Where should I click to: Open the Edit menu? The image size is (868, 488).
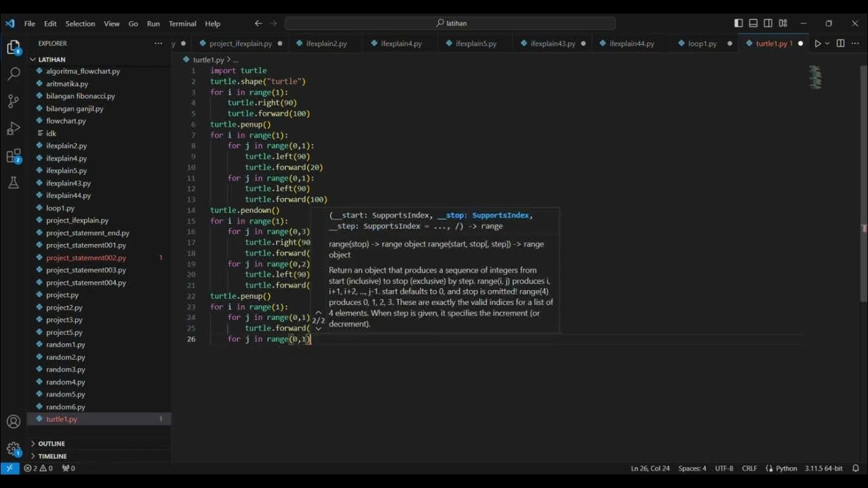50,23
